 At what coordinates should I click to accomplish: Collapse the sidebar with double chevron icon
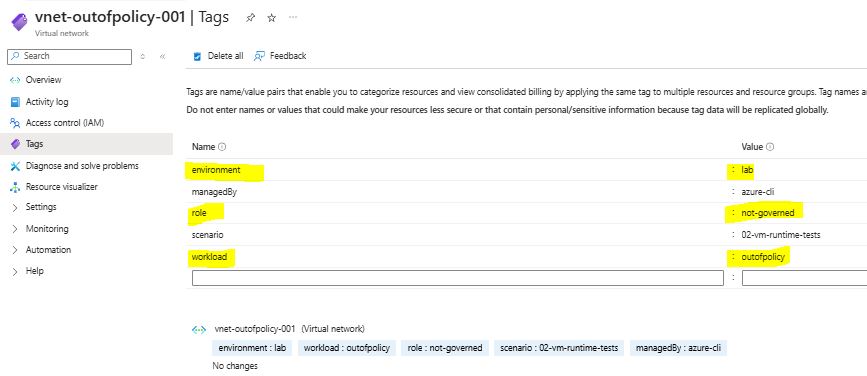pos(163,56)
